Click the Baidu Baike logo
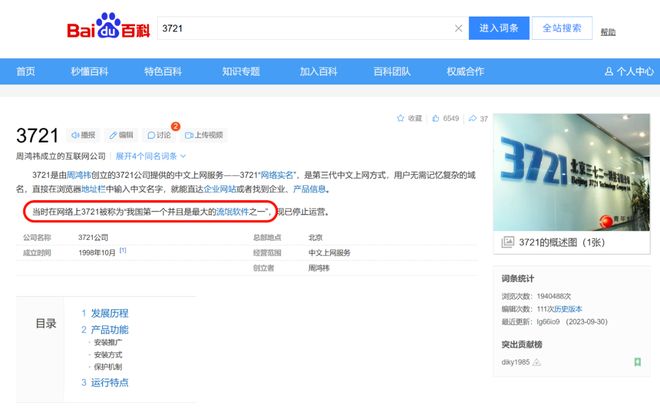Screen dimensions: 660x408 [x=108, y=30]
